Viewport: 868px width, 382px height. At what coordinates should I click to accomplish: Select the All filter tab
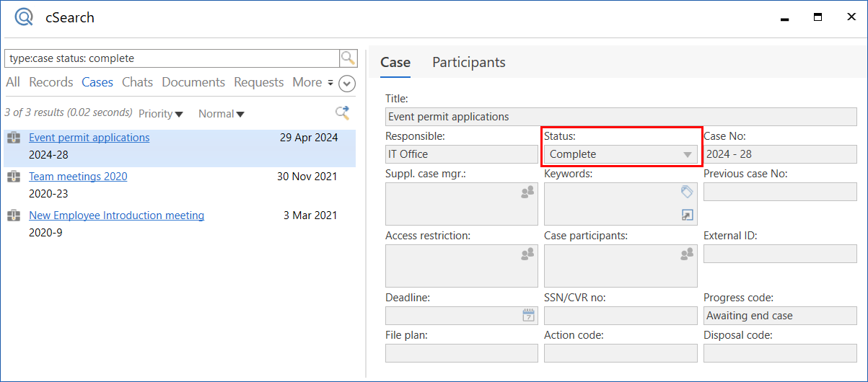(x=13, y=82)
